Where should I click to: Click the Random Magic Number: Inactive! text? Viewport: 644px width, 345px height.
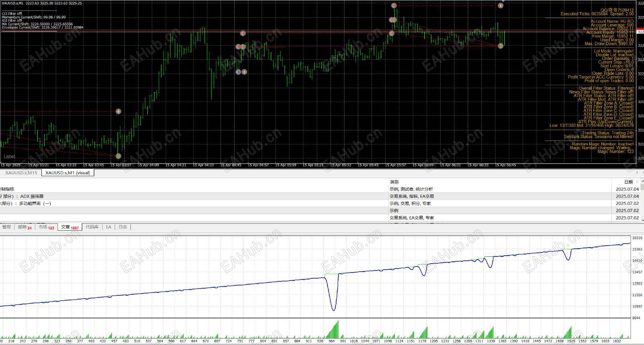(x=603, y=144)
